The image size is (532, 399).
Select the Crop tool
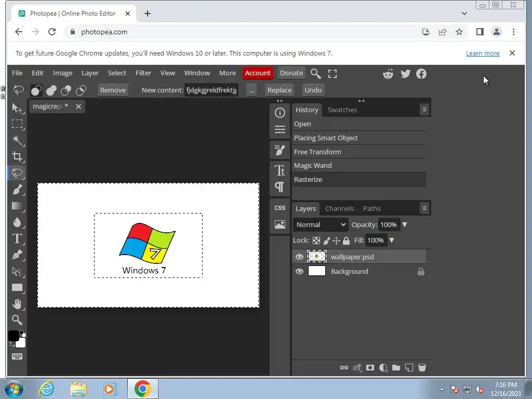coord(17,157)
